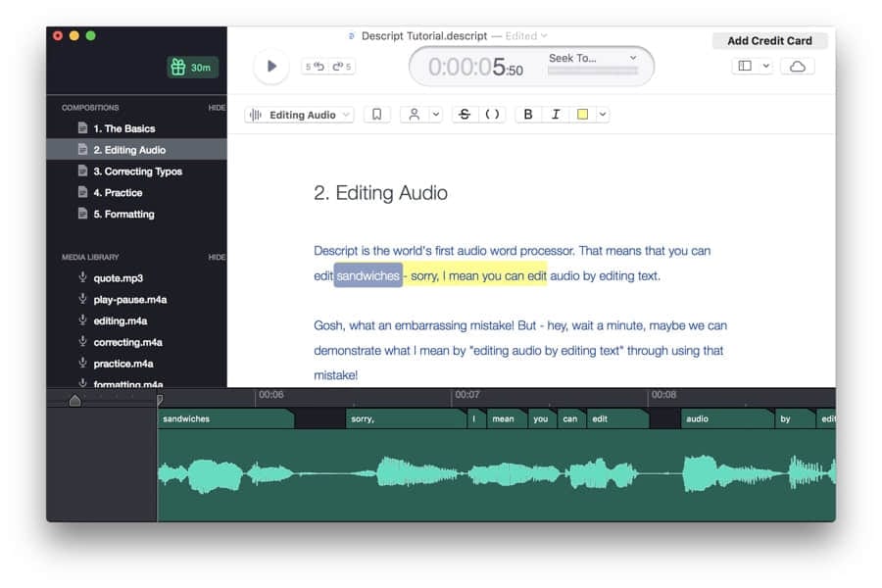Select composition 5. Formatting
The height and width of the screenshot is (588, 882).
136,214
